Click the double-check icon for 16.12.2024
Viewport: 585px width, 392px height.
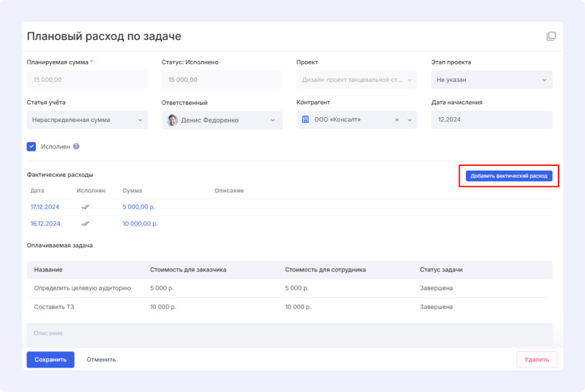click(x=85, y=223)
